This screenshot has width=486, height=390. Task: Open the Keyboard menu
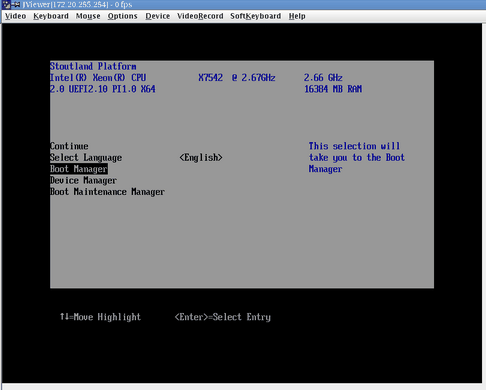point(51,16)
